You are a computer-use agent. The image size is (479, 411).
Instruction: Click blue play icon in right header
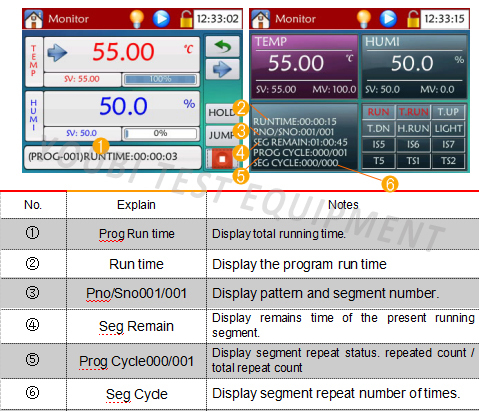389,19
